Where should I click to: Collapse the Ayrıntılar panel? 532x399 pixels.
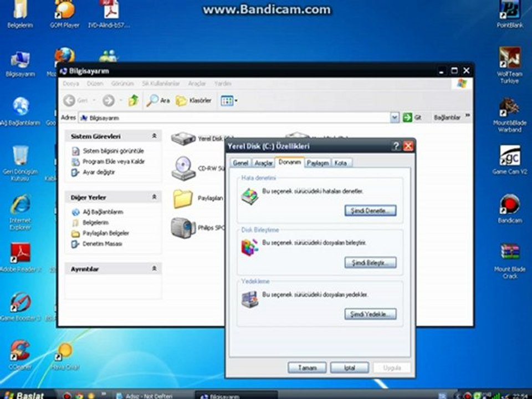(x=154, y=269)
